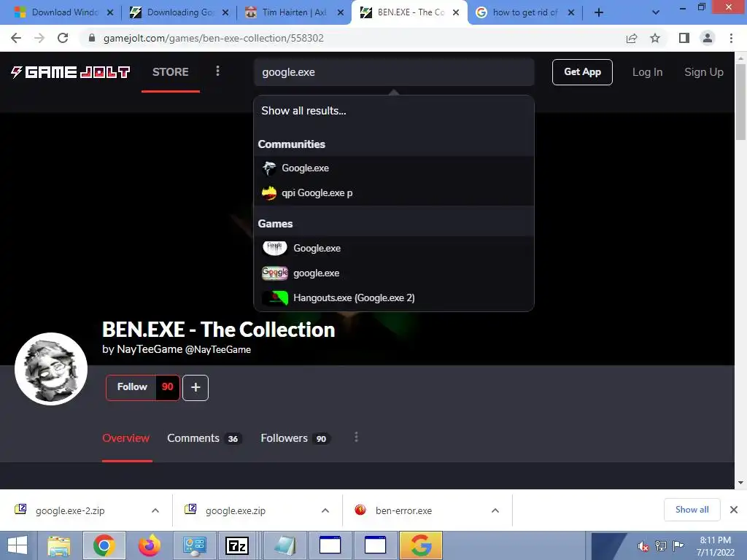The height and width of the screenshot is (560, 747).
Task: Open the Chrome three-dot menu
Action: click(x=731, y=38)
